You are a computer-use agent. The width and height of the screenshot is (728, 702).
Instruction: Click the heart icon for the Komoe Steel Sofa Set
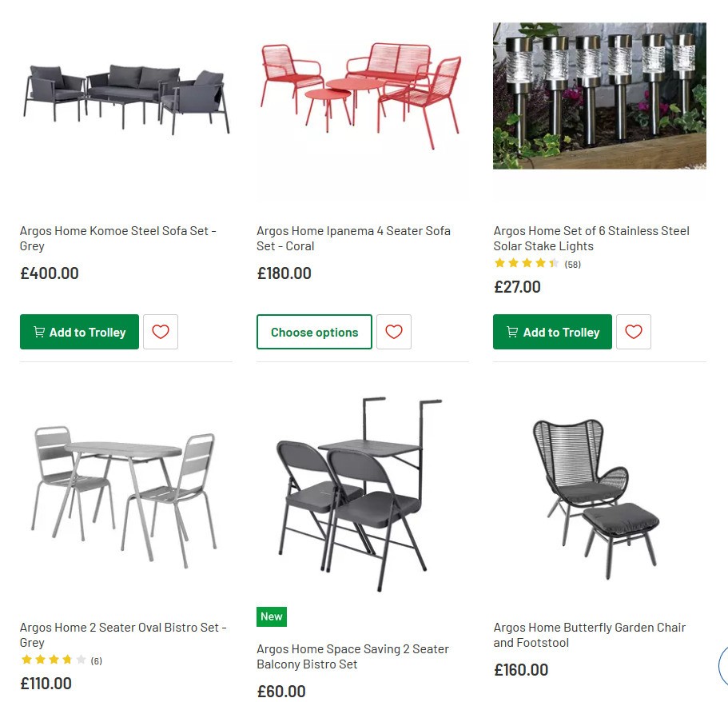pyautogui.click(x=161, y=331)
